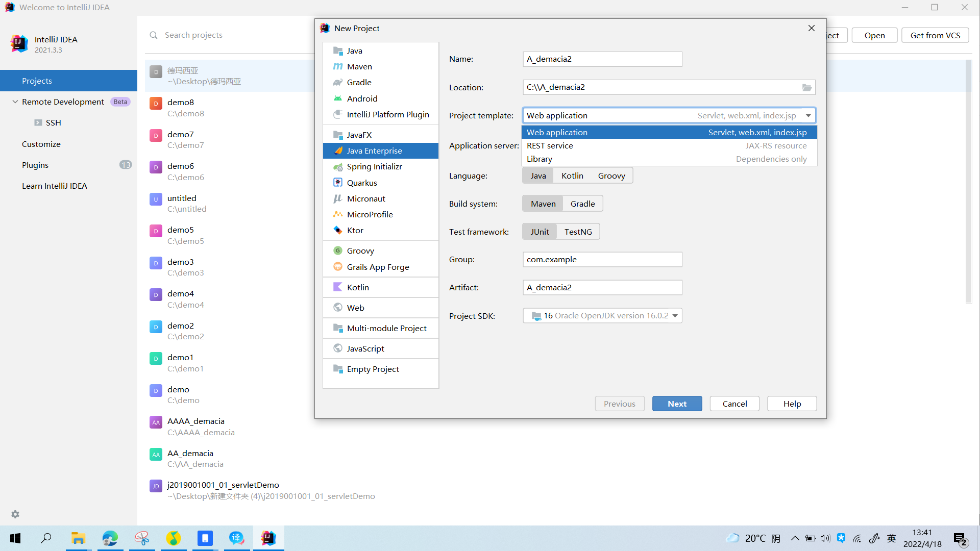
Task: Collapse Remote Development section
Action: point(15,102)
